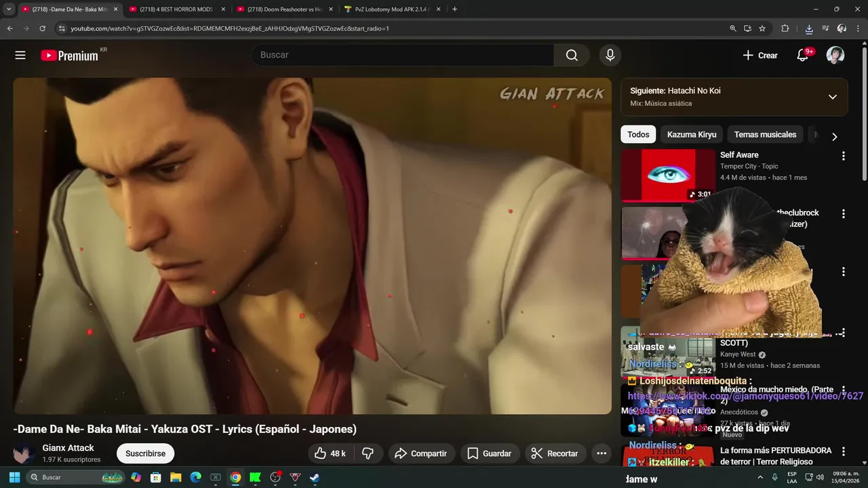Open the options menu for Self Aware
This screenshot has height=488, width=868.
(844, 156)
